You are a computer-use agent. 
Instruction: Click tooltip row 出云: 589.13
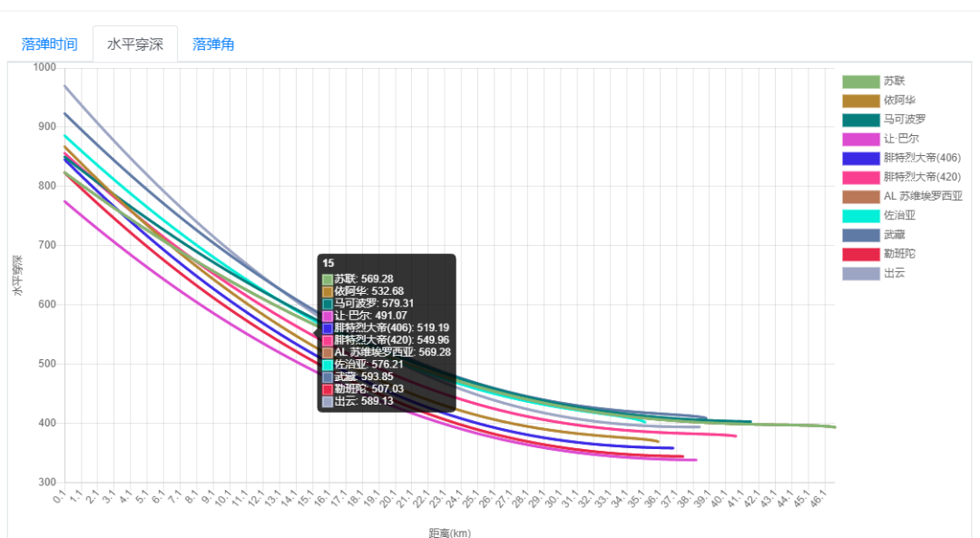pos(358,401)
